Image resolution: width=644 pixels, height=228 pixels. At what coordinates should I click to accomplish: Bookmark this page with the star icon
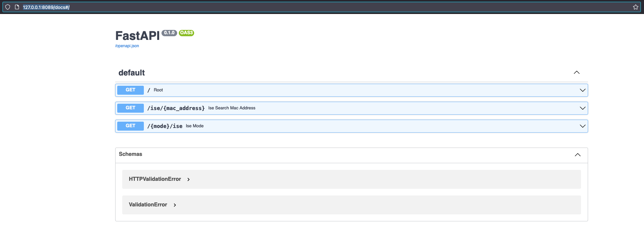click(x=635, y=7)
